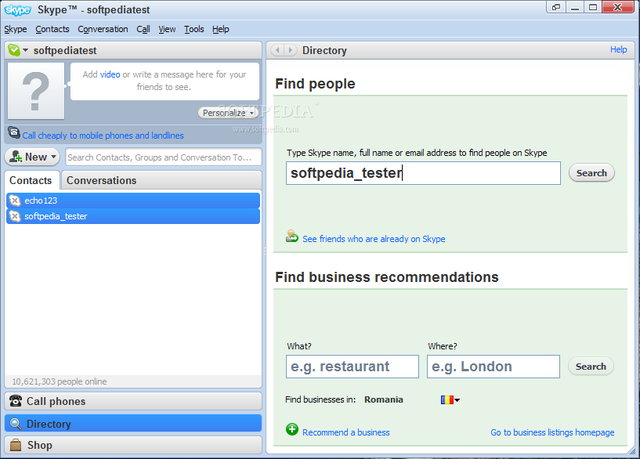Click the echo123 contact status icon

click(x=15, y=201)
